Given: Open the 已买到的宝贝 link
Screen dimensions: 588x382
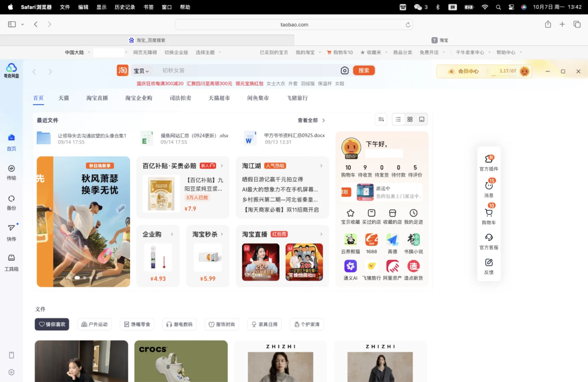Looking at the screenshot, I should (x=274, y=52).
